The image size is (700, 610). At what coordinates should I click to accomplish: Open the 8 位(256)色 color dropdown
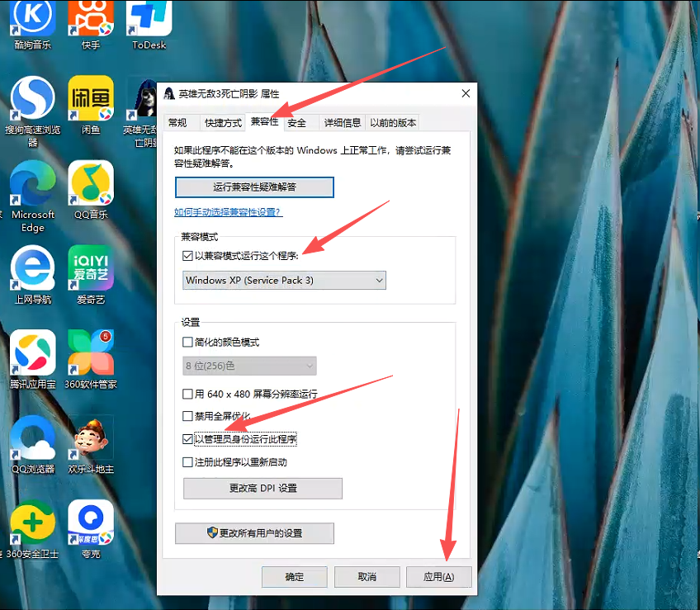(249, 366)
